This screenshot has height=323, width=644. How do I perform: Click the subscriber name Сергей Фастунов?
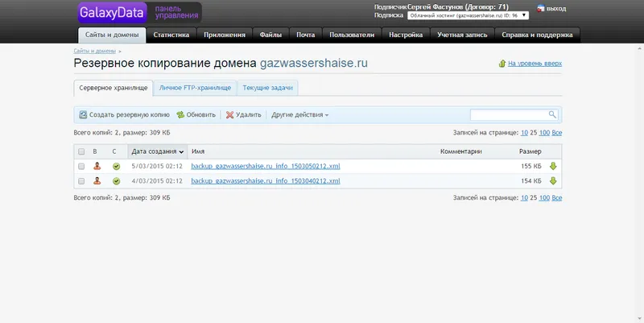point(436,7)
